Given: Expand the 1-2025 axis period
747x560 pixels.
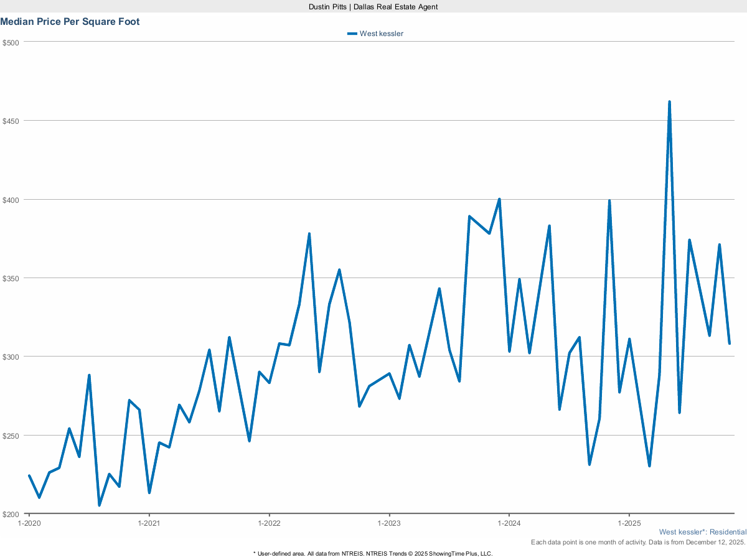Looking at the screenshot, I should coord(631,523).
